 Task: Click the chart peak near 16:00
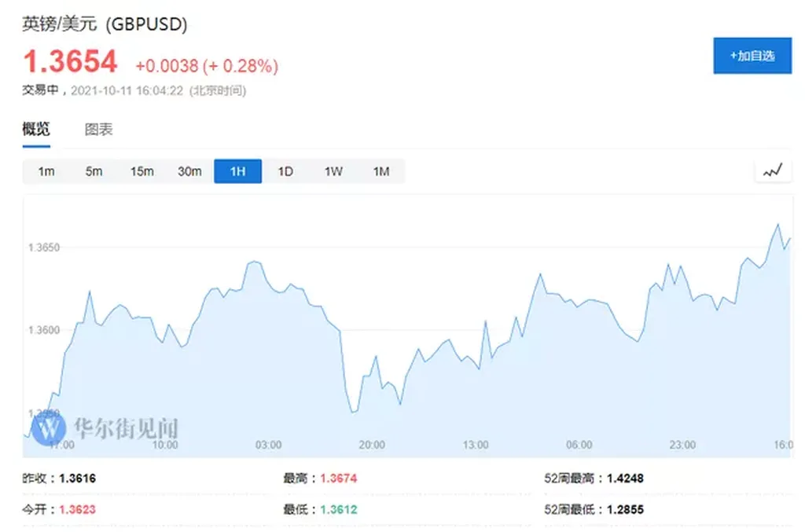pyautogui.click(x=778, y=224)
